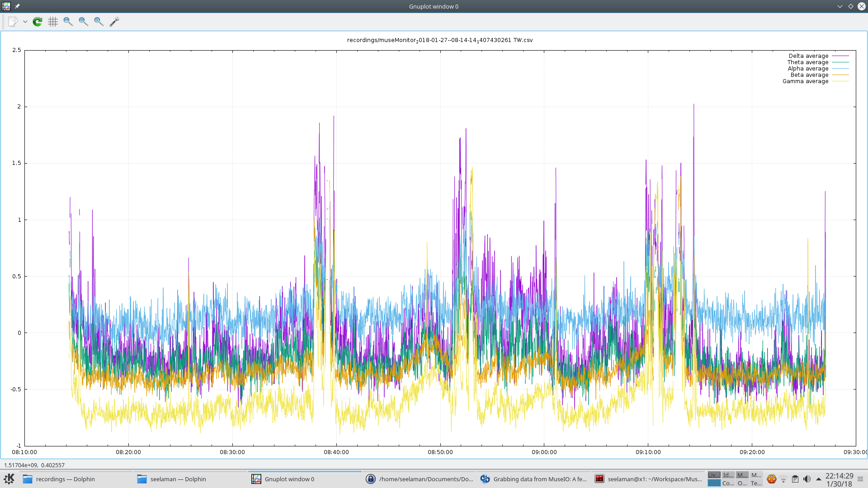
Task: Toggle Gamma average legend entry
Action: (816, 81)
